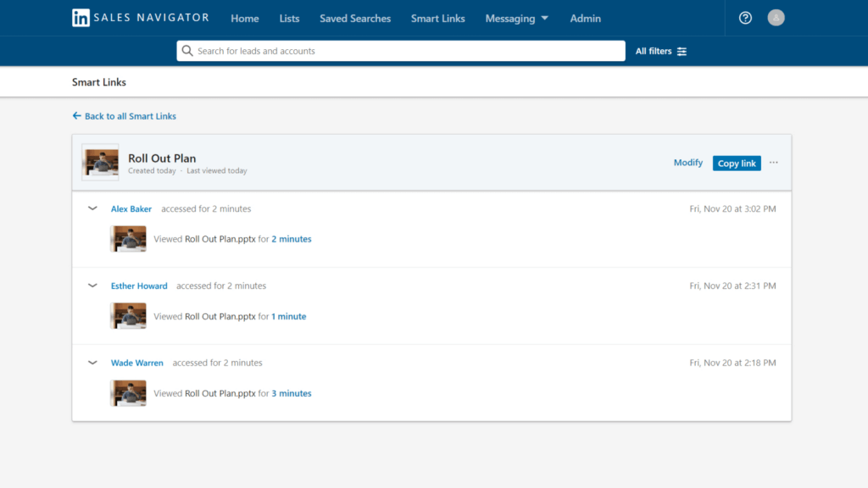Image resolution: width=868 pixels, height=488 pixels.
Task: Go to the Home tab
Action: pos(245,19)
